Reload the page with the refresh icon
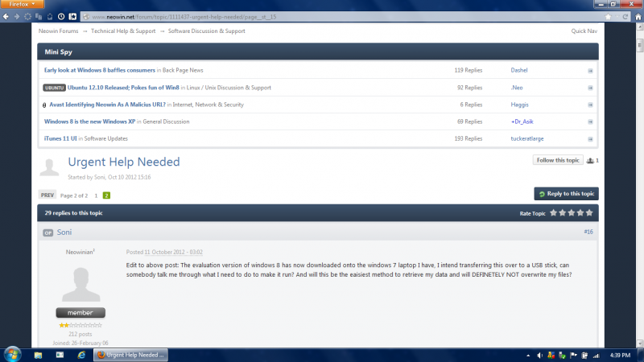Screen dimensions: 644x362 click(625, 16)
